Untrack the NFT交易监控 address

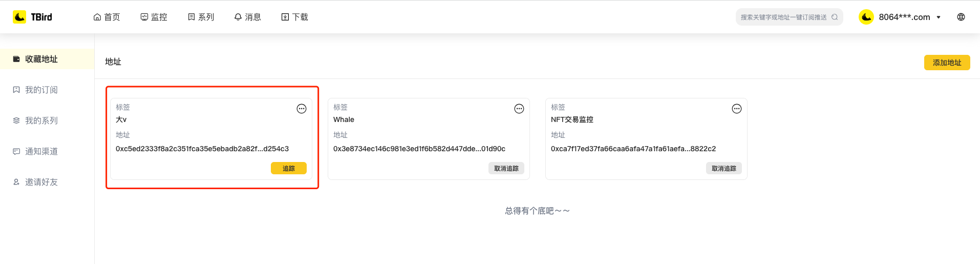(x=723, y=168)
